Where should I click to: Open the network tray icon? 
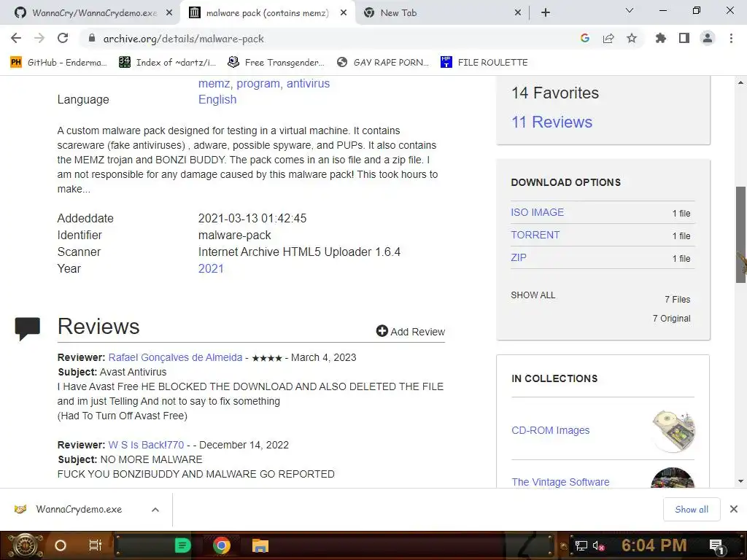click(x=581, y=545)
